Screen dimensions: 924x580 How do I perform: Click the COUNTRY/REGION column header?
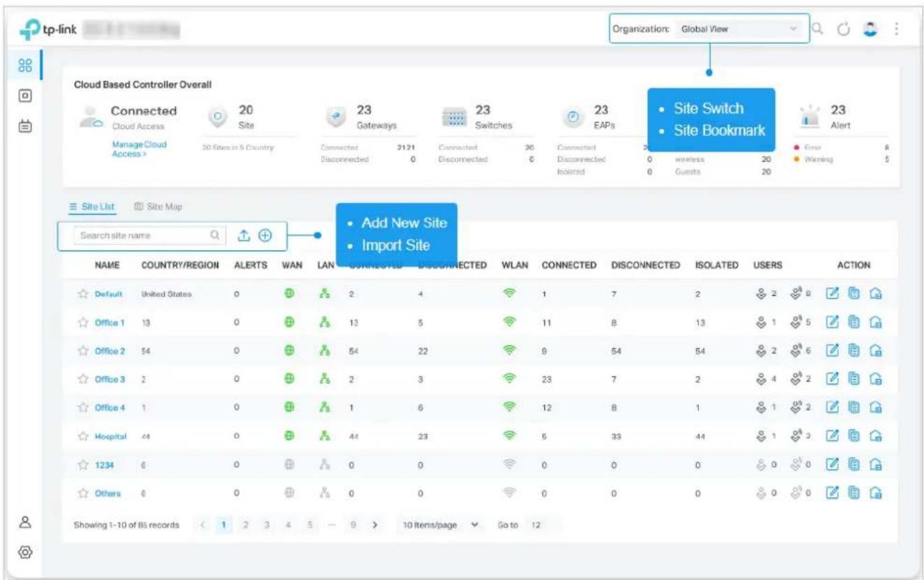(180, 265)
